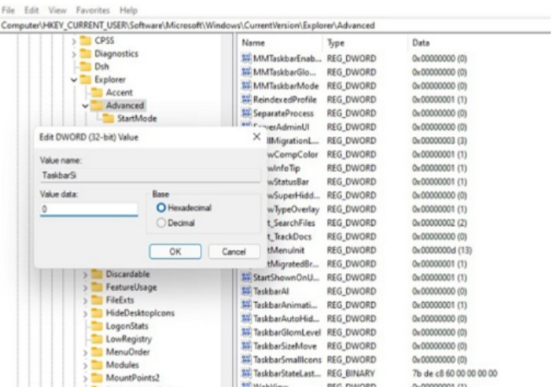
Task: Click the Value data input field
Action: tap(89, 209)
